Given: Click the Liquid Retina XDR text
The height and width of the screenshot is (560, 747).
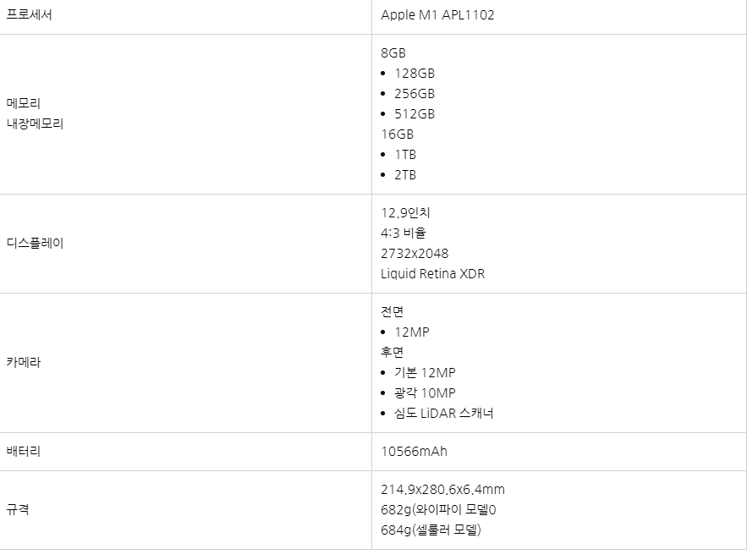Looking at the screenshot, I should 432,274.
